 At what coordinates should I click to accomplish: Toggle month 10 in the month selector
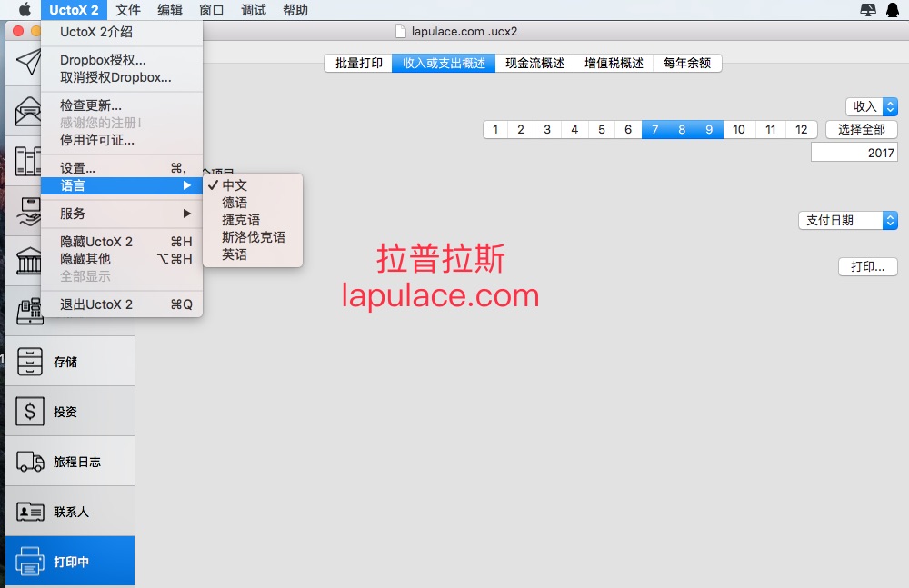click(x=738, y=129)
